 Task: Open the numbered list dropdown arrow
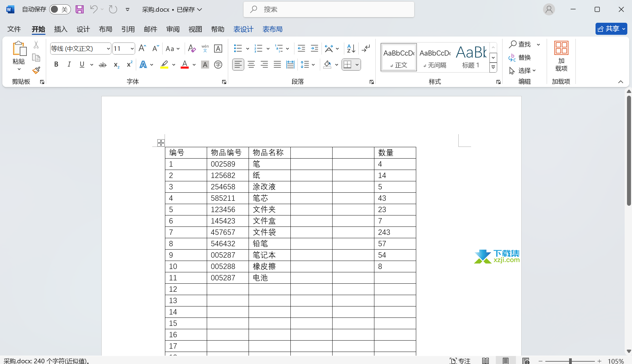268,49
